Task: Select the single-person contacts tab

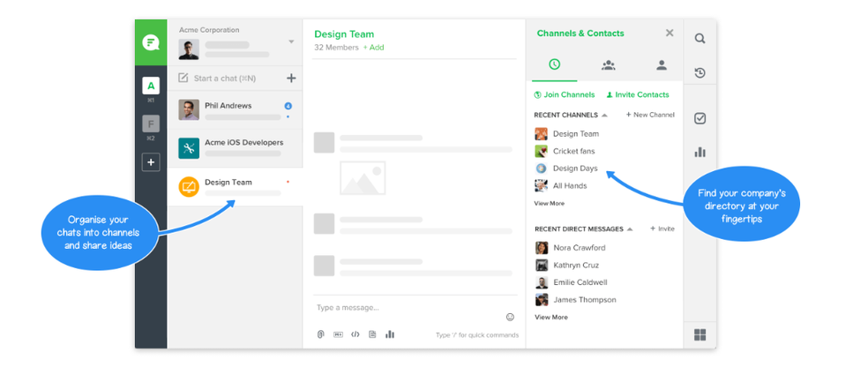Action: pyautogui.click(x=662, y=65)
